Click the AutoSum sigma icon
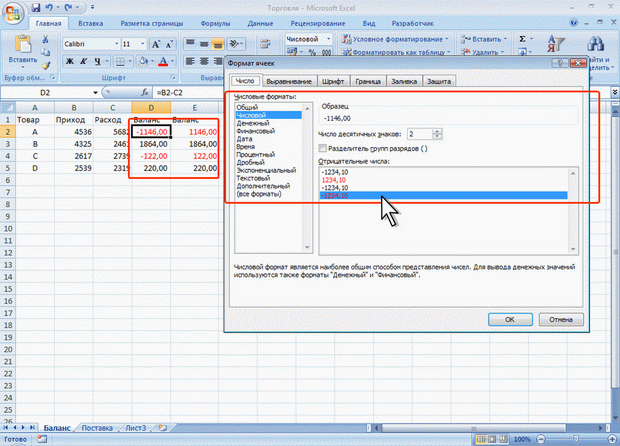 (522, 39)
